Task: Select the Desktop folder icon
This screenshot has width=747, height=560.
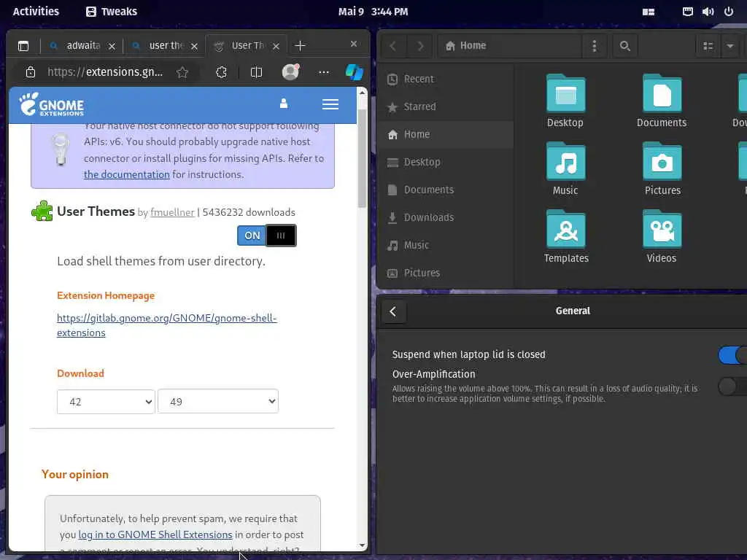Action: pyautogui.click(x=565, y=94)
